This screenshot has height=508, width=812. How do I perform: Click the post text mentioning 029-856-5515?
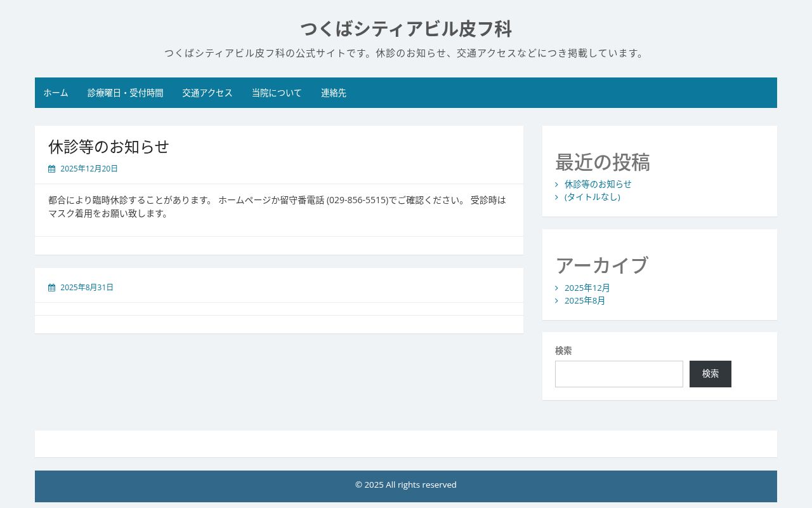click(277, 206)
